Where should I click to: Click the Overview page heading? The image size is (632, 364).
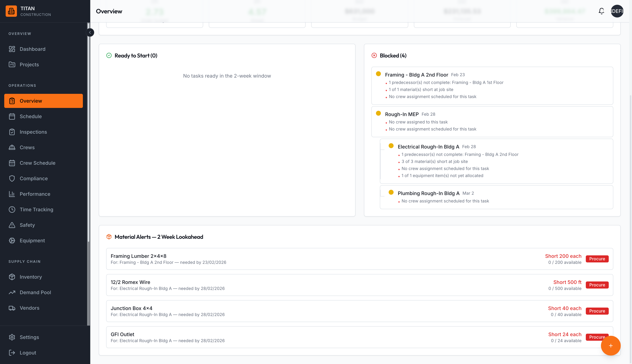tap(109, 11)
